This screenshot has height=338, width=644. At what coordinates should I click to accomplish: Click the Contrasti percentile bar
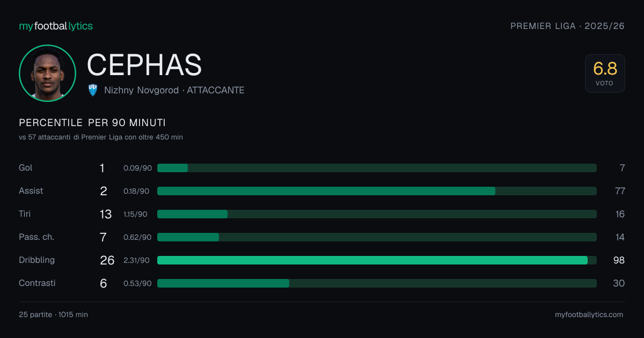click(x=377, y=283)
